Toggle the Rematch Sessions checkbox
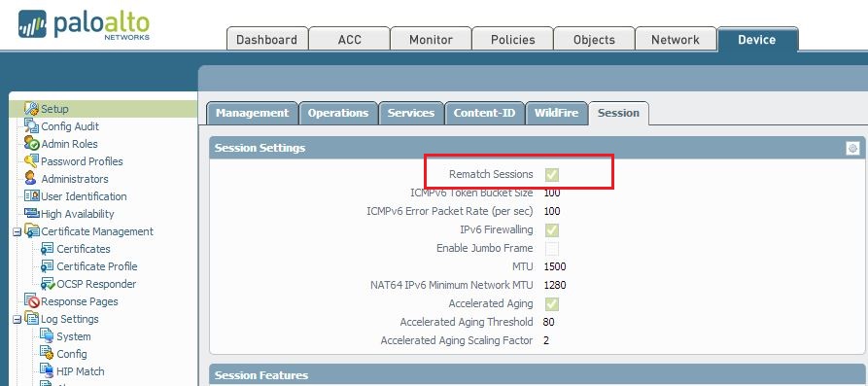The height and width of the screenshot is (386, 868). tap(552, 175)
